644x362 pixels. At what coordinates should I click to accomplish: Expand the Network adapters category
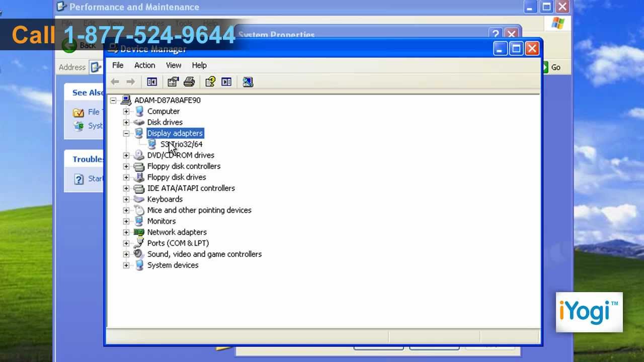coord(126,233)
